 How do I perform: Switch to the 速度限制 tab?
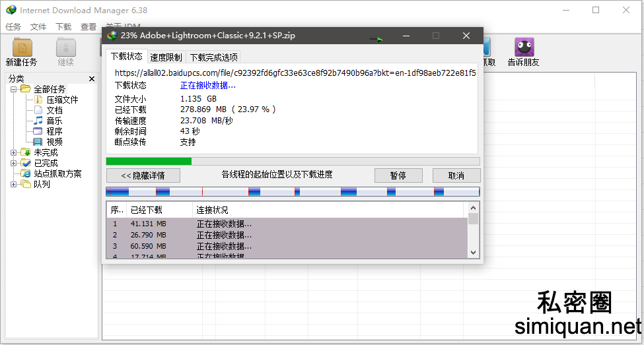coord(166,57)
